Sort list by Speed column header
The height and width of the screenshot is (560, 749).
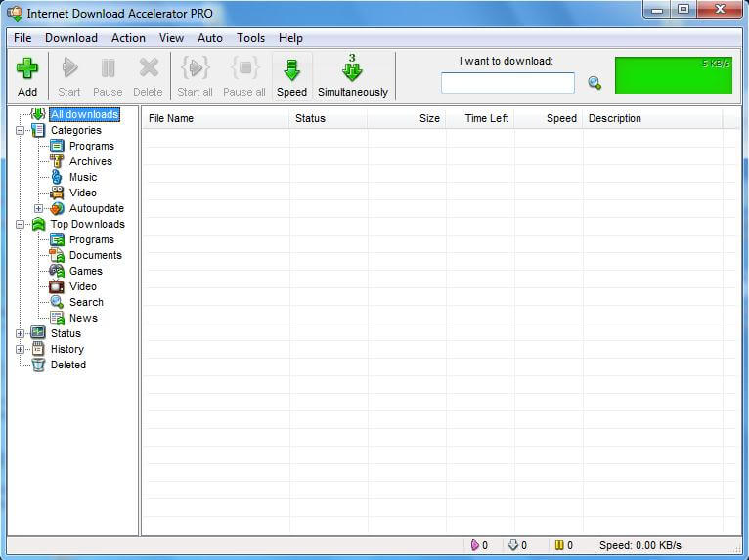point(549,118)
